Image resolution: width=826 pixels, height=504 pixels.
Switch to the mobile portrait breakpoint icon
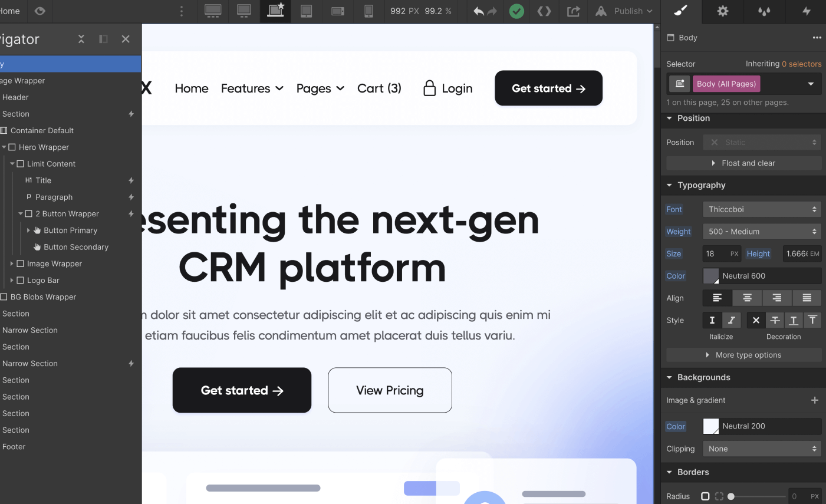368,11
